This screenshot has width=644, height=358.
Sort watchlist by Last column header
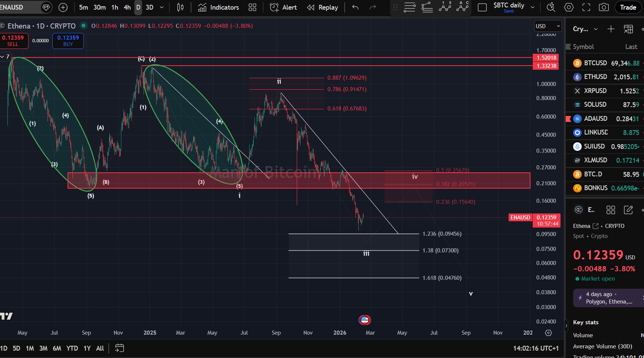631,47
